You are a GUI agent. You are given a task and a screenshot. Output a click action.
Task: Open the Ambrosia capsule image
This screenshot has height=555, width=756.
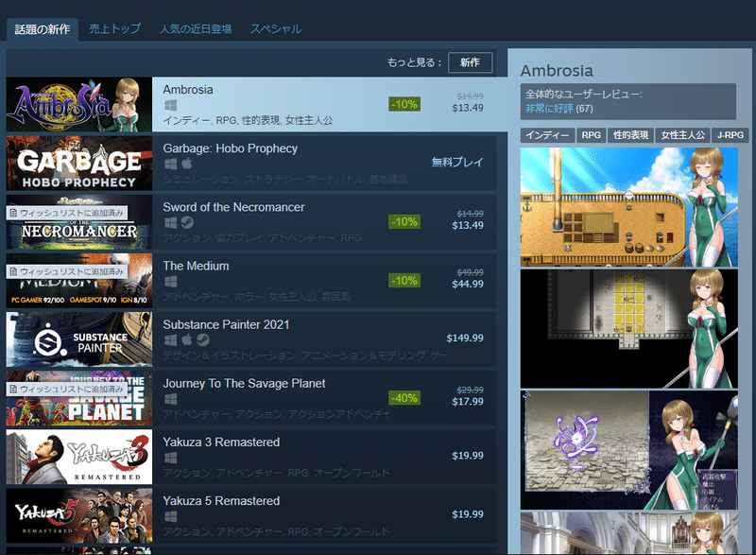click(79, 105)
